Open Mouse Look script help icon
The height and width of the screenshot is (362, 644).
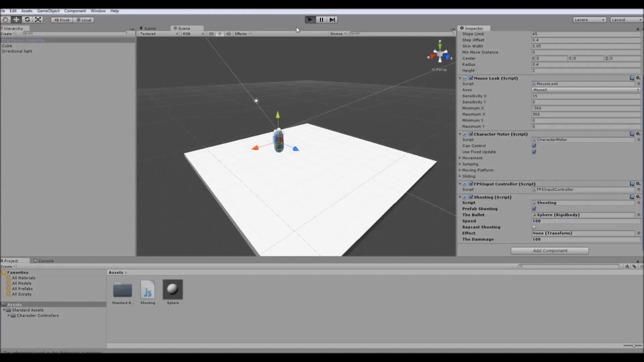click(632, 78)
